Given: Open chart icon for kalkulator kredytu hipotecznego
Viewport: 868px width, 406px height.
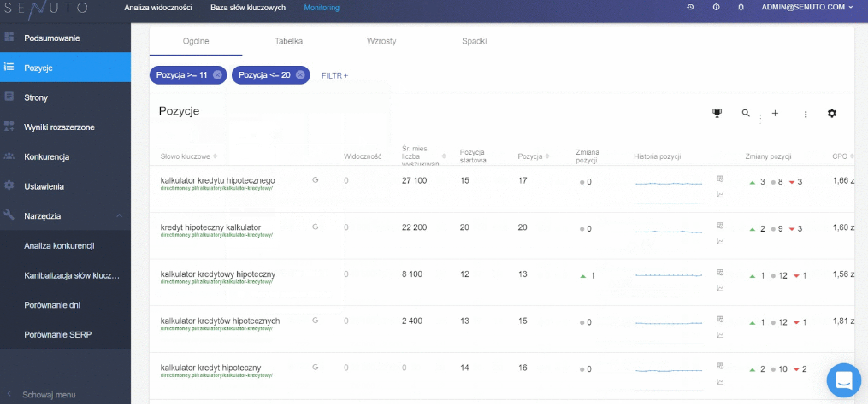Looking at the screenshot, I should click(x=720, y=194).
